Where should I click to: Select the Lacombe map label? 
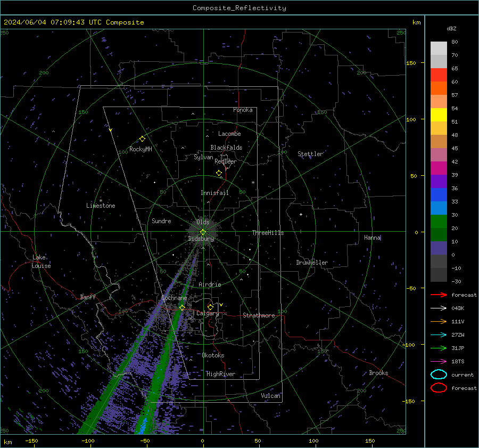pos(229,134)
